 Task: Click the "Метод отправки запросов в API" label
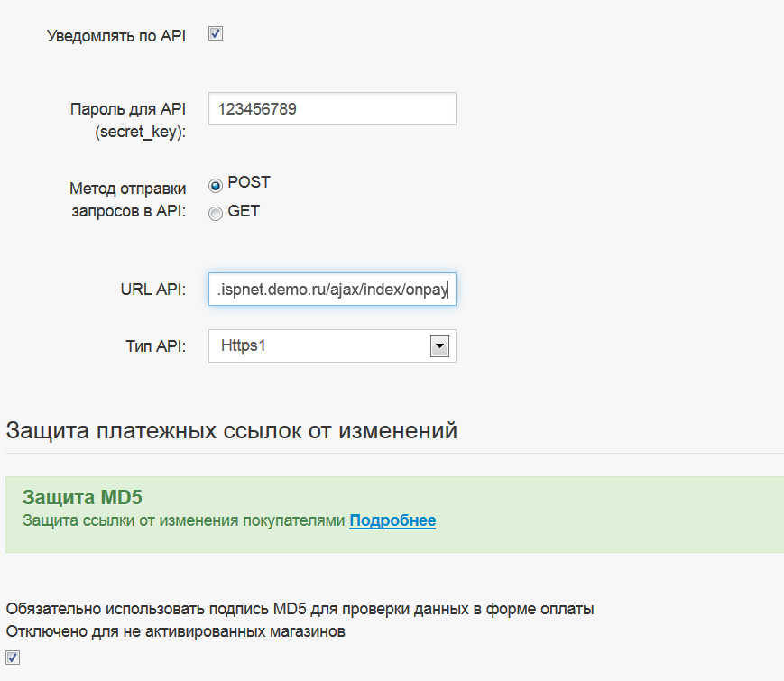[x=127, y=201]
